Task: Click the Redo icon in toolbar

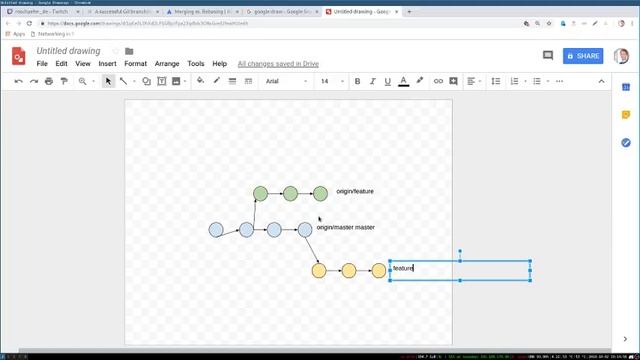Action: click(x=34, y=81)
